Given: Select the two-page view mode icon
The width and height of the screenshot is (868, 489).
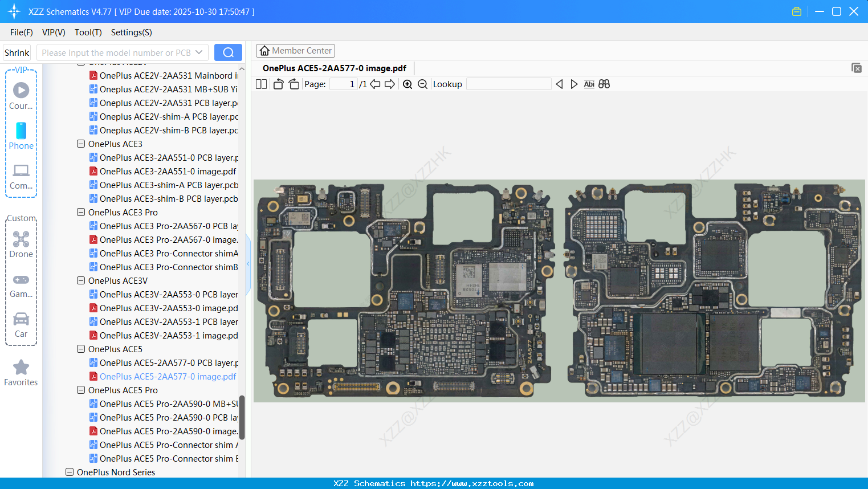Looking at the screenshot, I should point(261,84).
